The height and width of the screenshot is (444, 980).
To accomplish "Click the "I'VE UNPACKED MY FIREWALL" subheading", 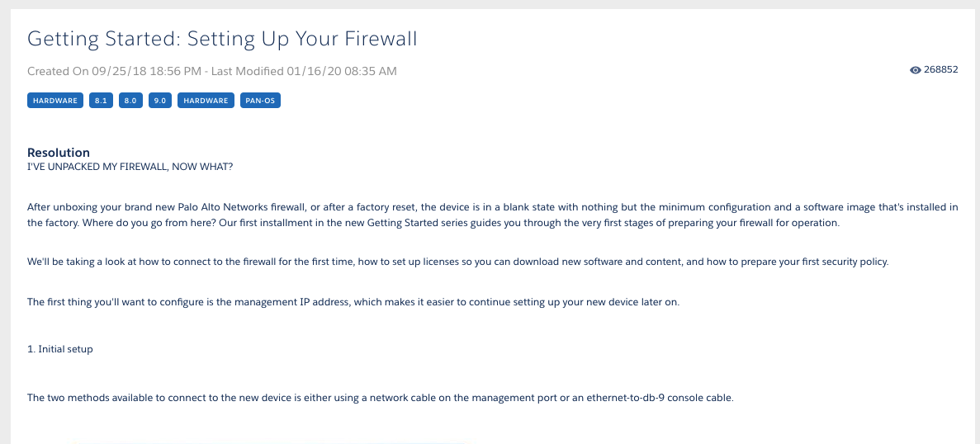I will coord(130,167).
